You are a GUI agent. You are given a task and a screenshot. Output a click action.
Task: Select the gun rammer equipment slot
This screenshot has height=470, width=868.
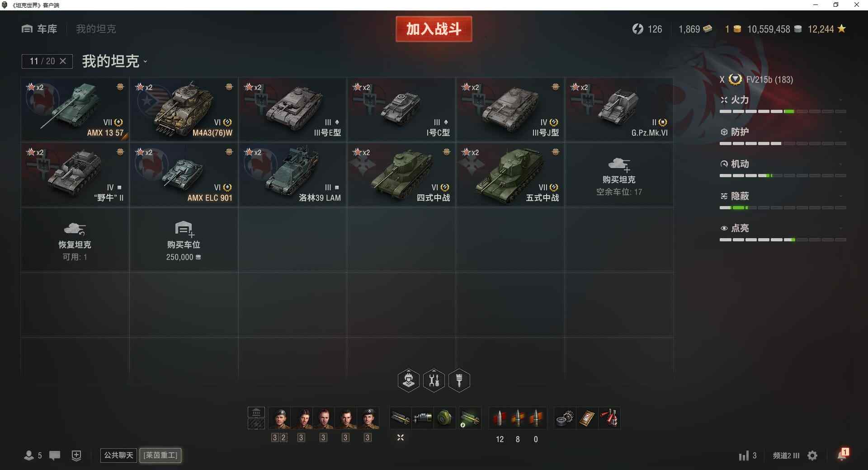401,418
